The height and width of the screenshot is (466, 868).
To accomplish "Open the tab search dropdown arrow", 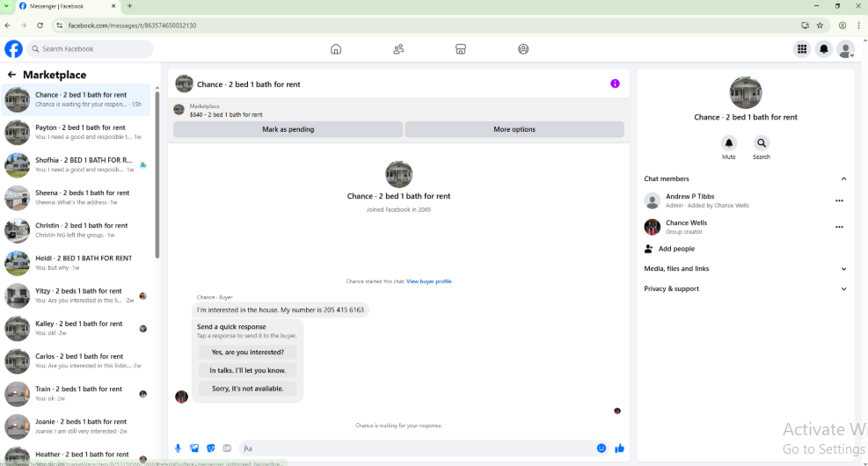I will coord(6,6).
